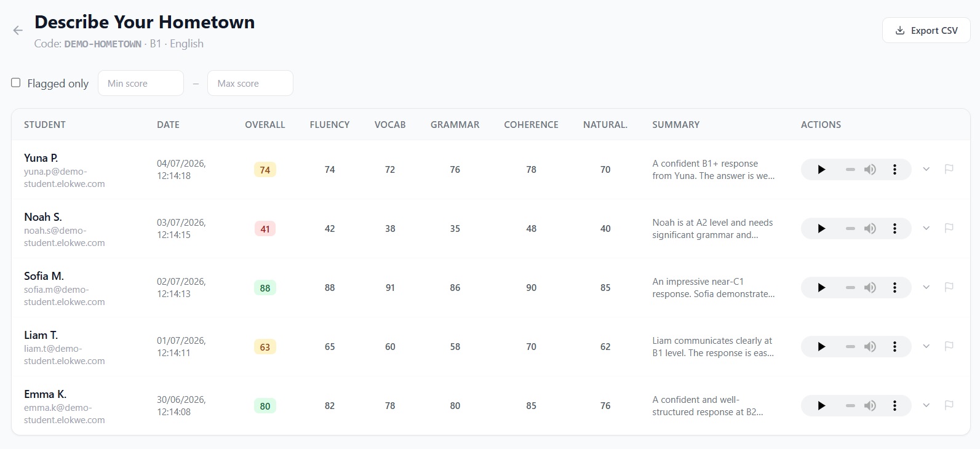The width and height of the screenshot is (980, 449).
Task: Click overall score badge 74
Action: [x=265, y=170]
